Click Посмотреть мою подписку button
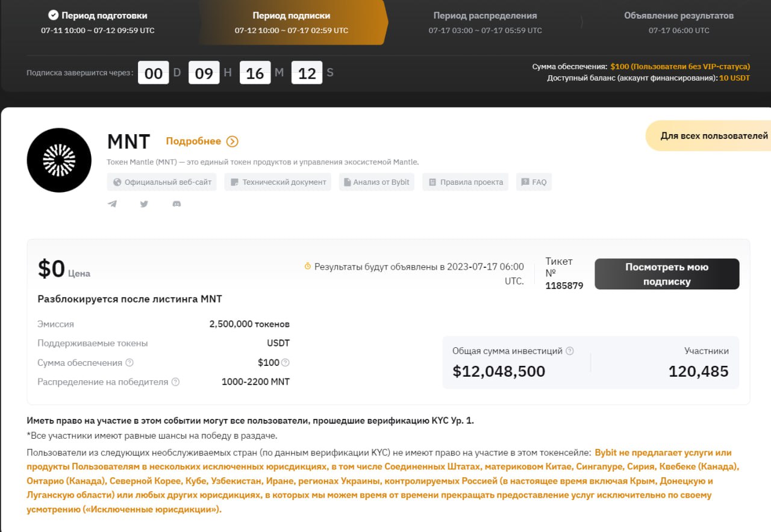Screen dimensions: 771x532 [x=667, y=274]
